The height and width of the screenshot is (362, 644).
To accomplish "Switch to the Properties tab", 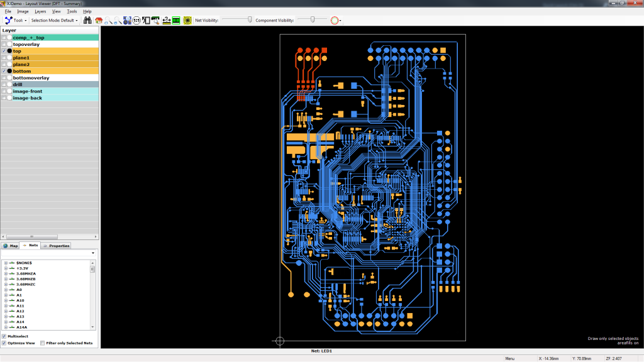I will pos(59,245).
